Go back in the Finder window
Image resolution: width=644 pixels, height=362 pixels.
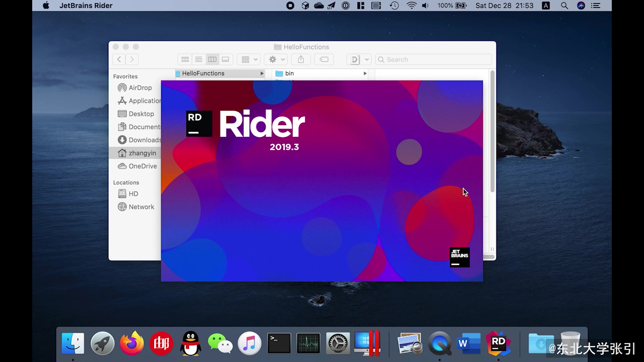(x=119, y=59)
